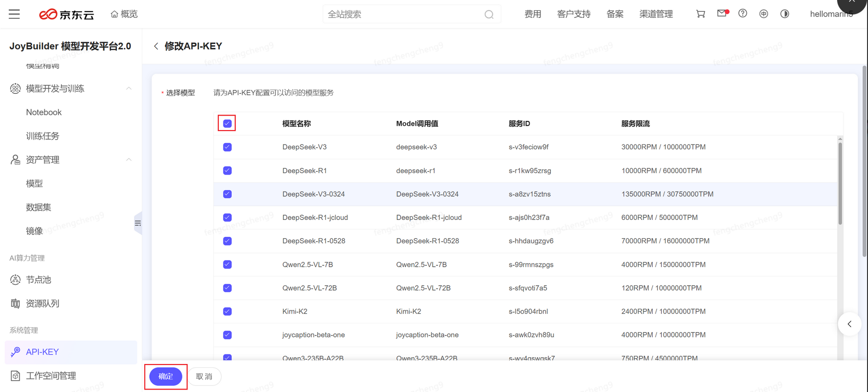Click the model table vertical scrollbar
868x392 pixels.
[x=840, y=184]
